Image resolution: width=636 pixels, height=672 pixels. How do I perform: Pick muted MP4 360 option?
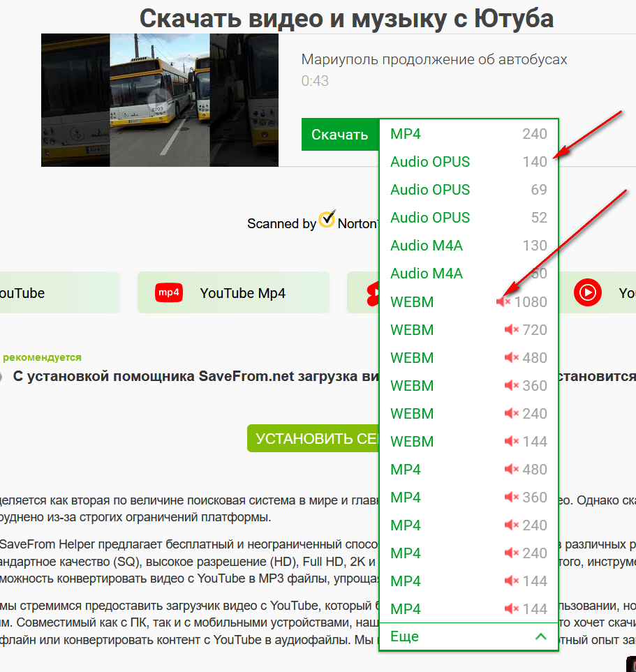[x=468, y=497]
